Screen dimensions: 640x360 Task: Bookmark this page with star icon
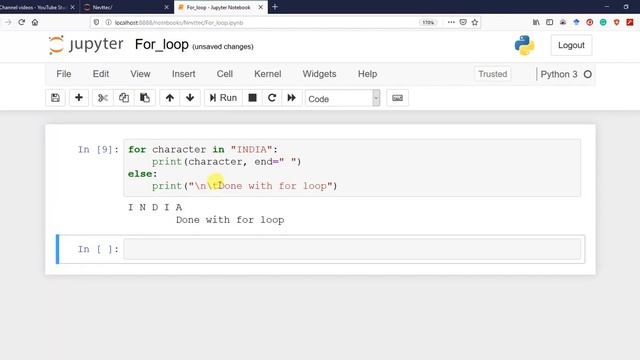click(x=475, y=22)
